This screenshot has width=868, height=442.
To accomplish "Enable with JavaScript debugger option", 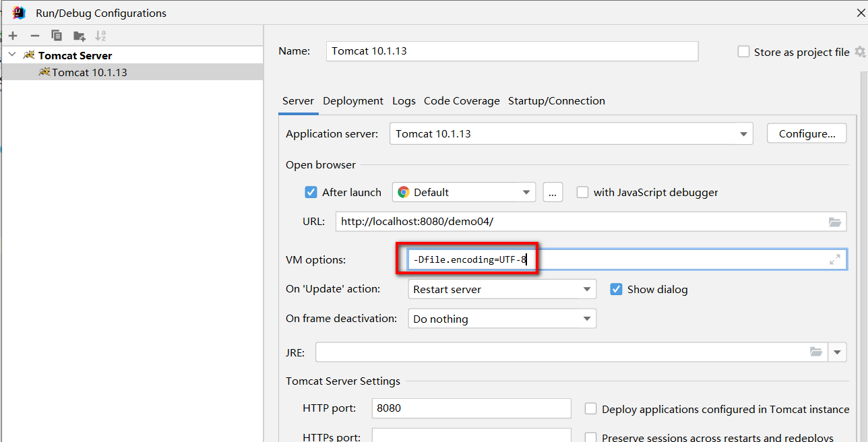I will point(583,192).
